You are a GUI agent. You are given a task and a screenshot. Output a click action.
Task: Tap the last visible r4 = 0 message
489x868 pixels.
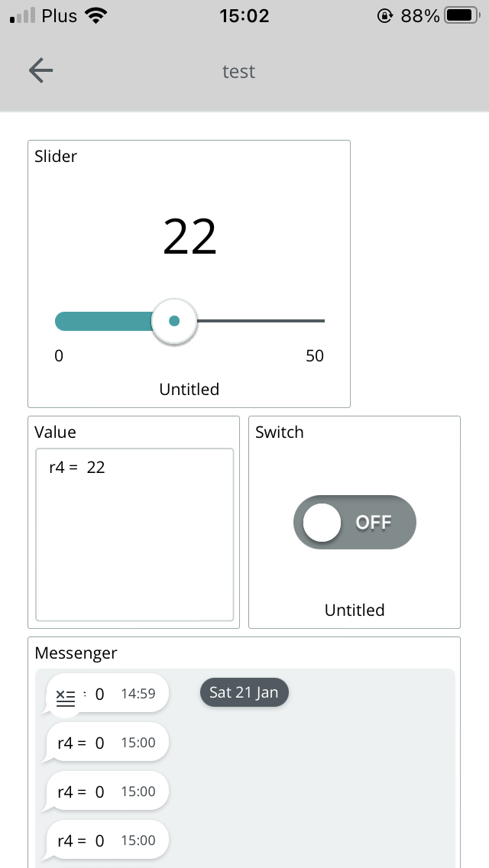pos(108,840)
